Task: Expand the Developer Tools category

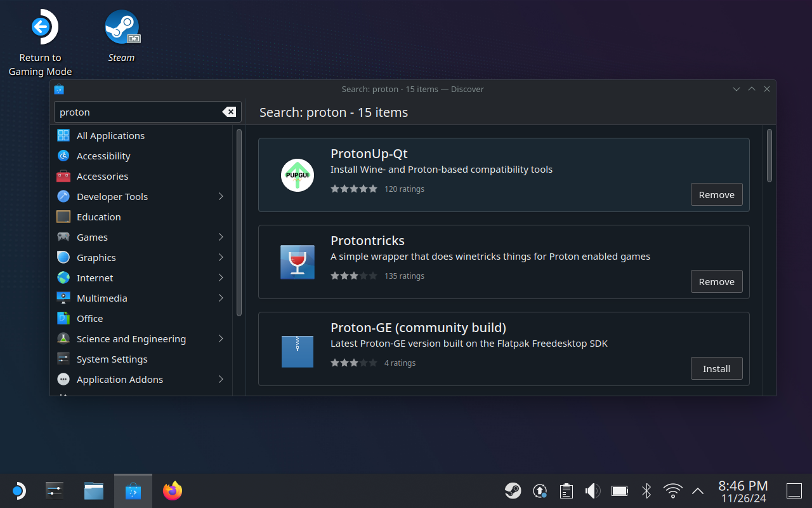Action: tap(221, 196)
